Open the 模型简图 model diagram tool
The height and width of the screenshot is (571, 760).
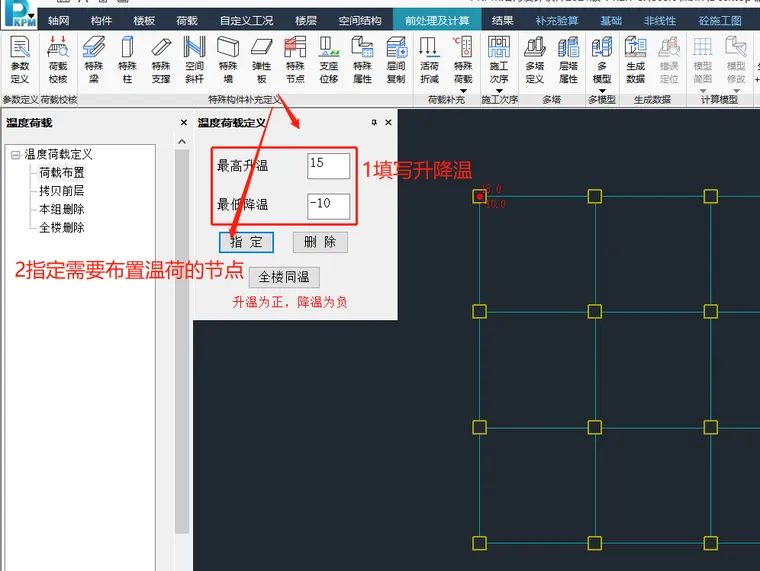[703, 60]
